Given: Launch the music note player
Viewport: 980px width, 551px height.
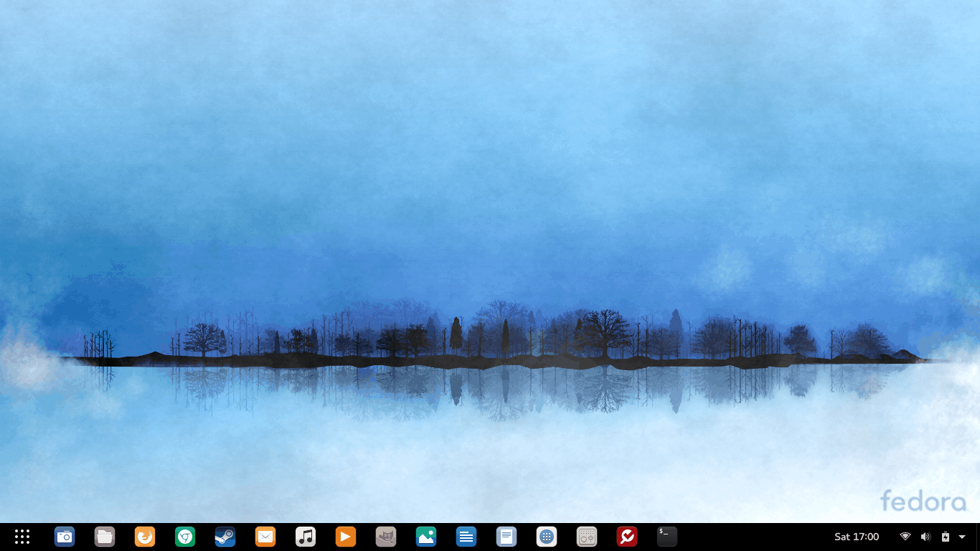Looking at the screenshot, I should [306, 537].
